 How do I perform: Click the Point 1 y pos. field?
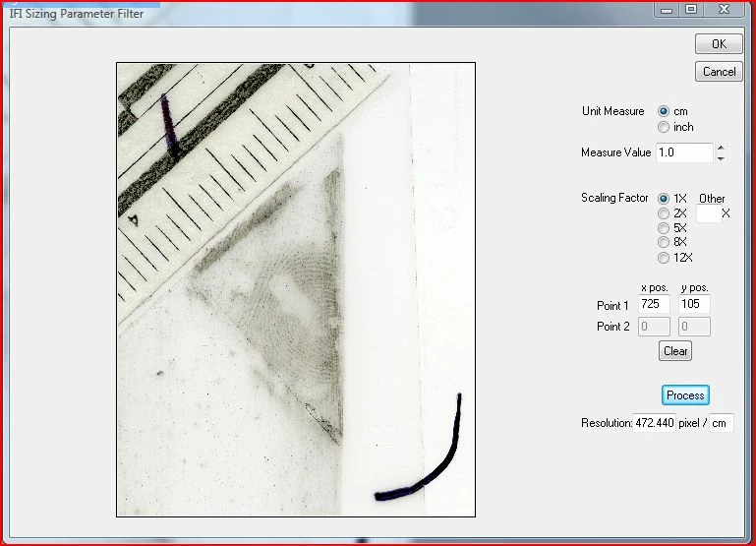point(694,304)
